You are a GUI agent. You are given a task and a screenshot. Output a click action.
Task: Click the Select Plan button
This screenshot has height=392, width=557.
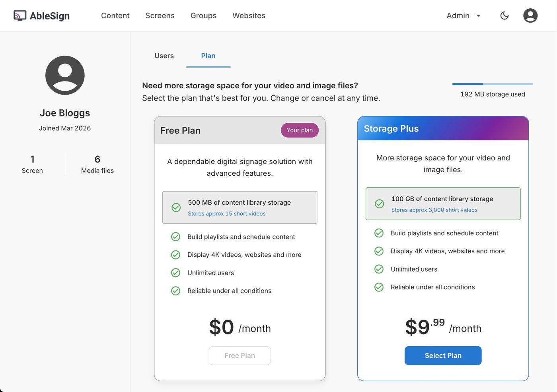[x=443, y=355]
